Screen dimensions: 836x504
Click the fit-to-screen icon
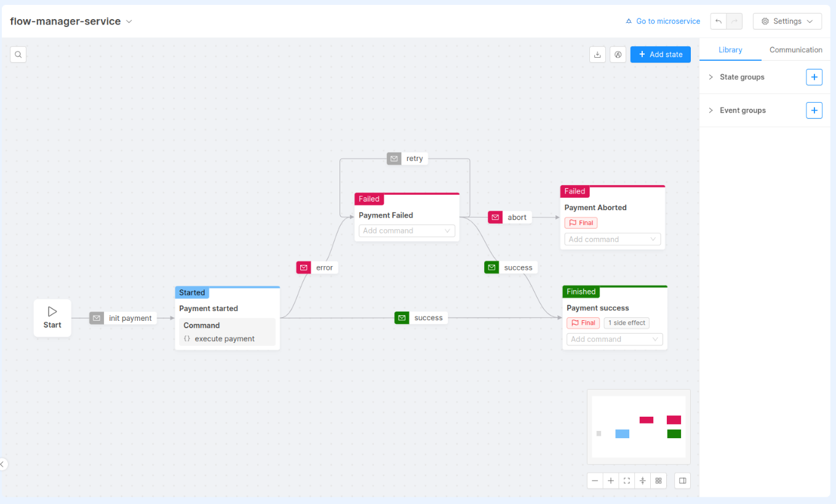click(x=626, y=480)
